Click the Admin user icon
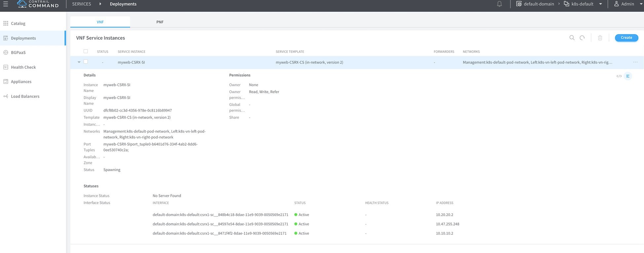Viewport: 644px width, 253px height. click(x=616, y=4)
